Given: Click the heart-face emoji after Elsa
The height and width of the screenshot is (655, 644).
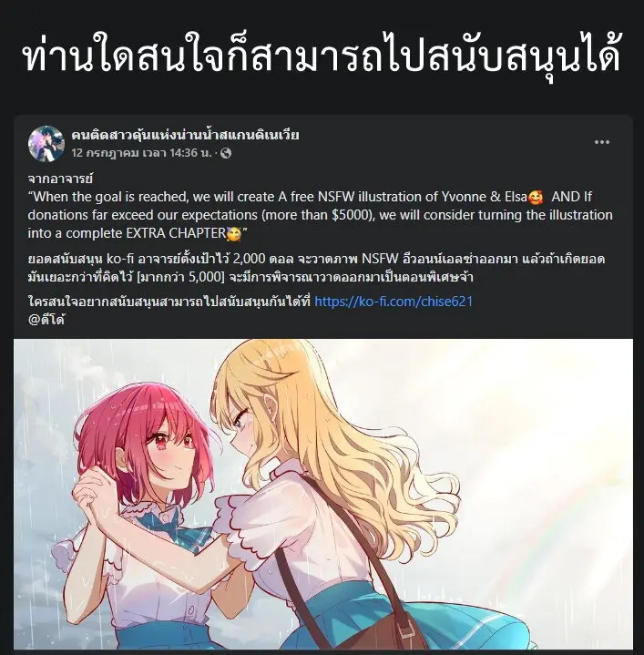Looking at the screenshot, I should click(x=536, y=197).
